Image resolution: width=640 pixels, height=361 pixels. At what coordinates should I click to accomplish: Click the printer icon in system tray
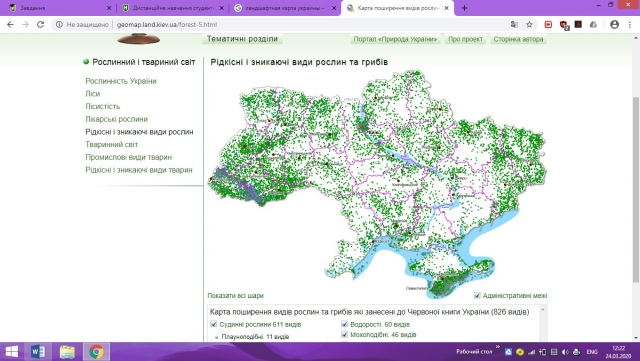coord(576,352)
